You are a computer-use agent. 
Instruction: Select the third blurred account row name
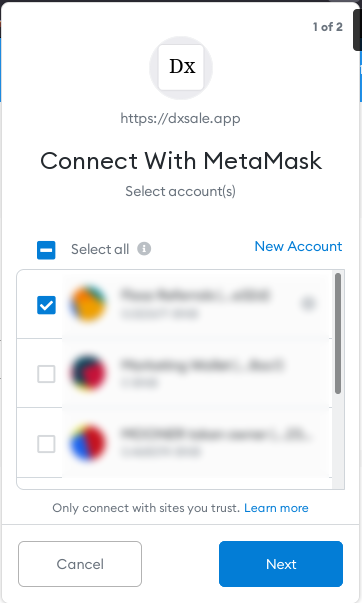point(215,434)
